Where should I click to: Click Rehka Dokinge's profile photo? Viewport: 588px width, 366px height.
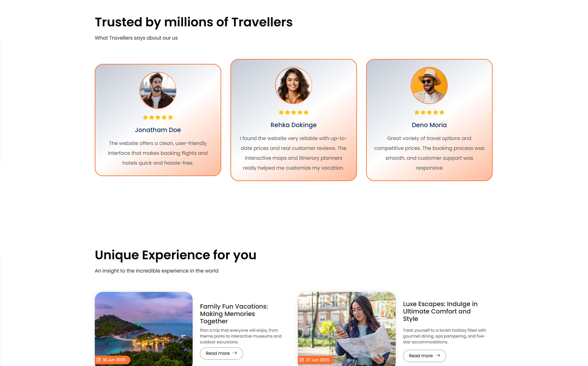click(x=293, y=85)
